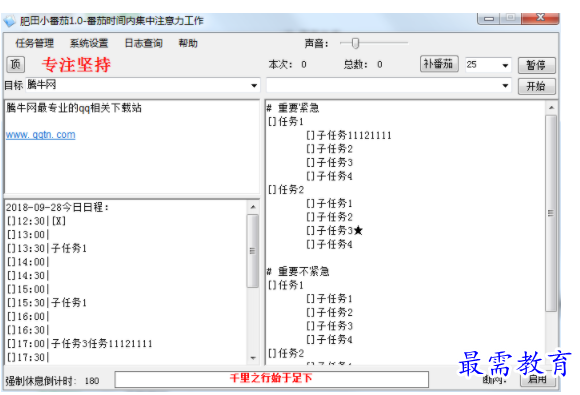Click the 腾牛网最专业的qq相关下载站 note text
Viewport: 580px width, 395px height.
(x=74, y=108)
